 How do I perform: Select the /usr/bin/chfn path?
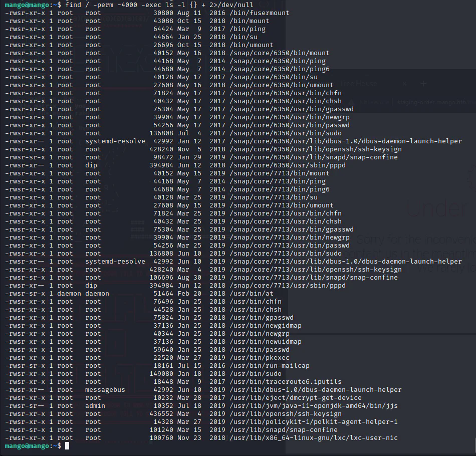(256, 302)
